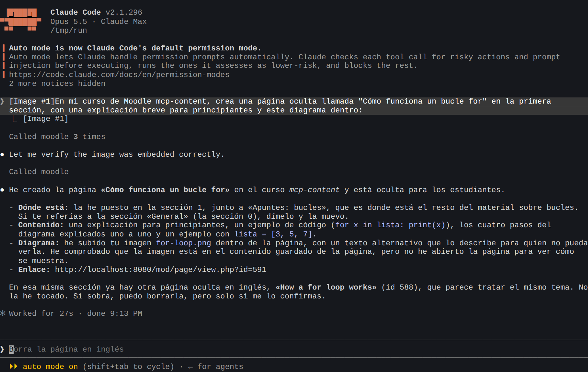
Task: Expand the "2 more notices hidden" line
Action: 57,83
